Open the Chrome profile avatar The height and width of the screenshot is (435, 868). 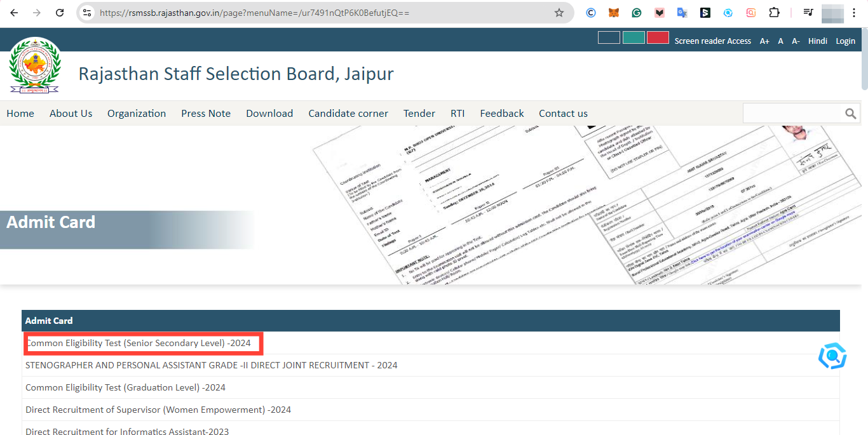(832, 13)
